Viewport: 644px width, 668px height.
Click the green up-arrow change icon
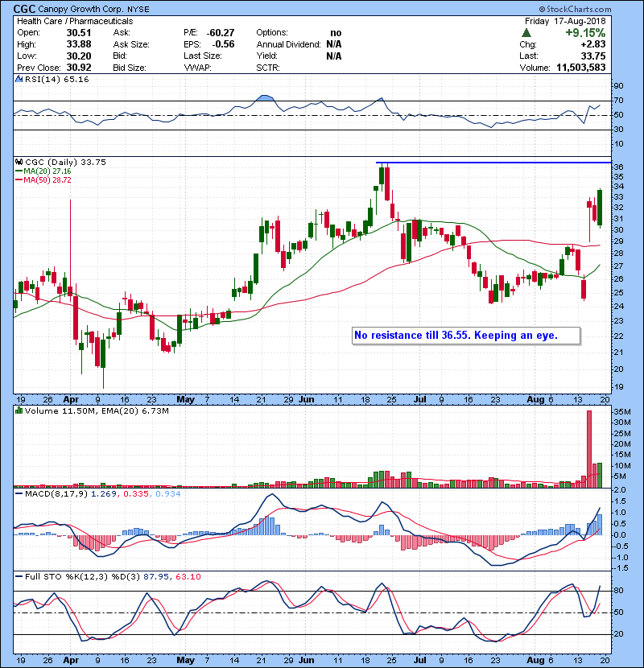526,32
